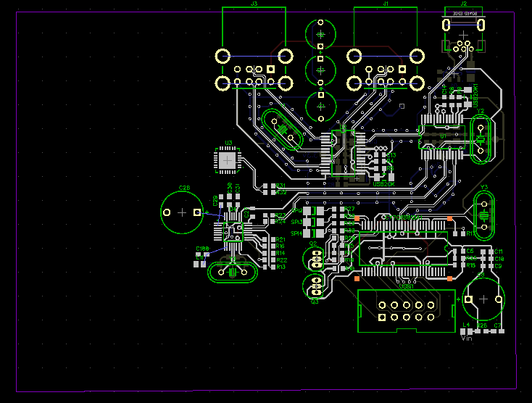Click the C28 round capacitor footprint

183,212
